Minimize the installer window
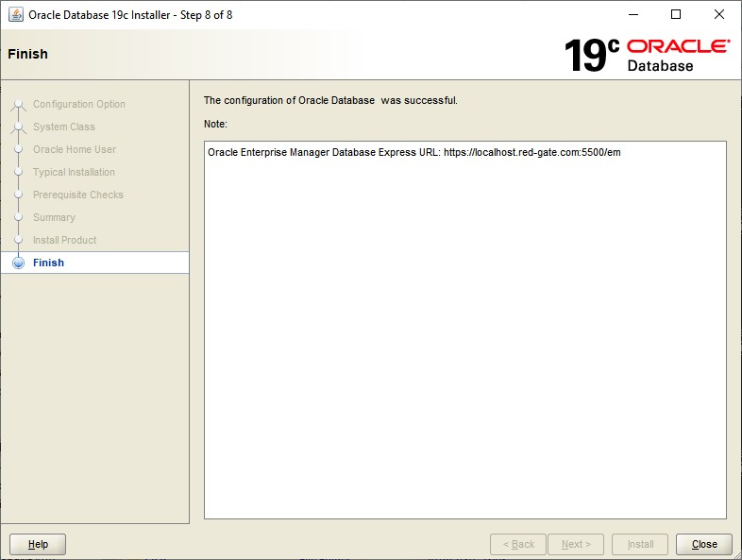 633,15
